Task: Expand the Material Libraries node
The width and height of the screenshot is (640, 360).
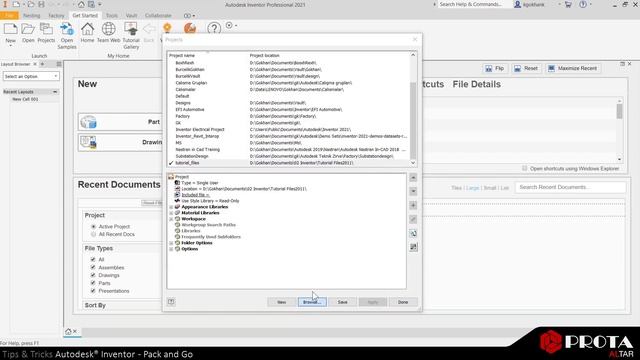Action: click(x=171, y=213)
